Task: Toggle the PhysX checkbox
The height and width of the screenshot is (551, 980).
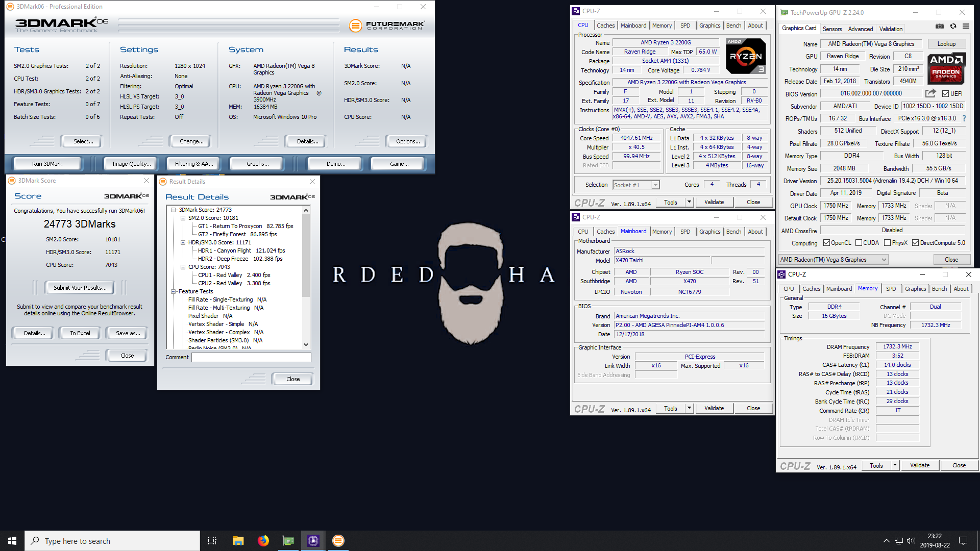Action: [x=887, y=243]
